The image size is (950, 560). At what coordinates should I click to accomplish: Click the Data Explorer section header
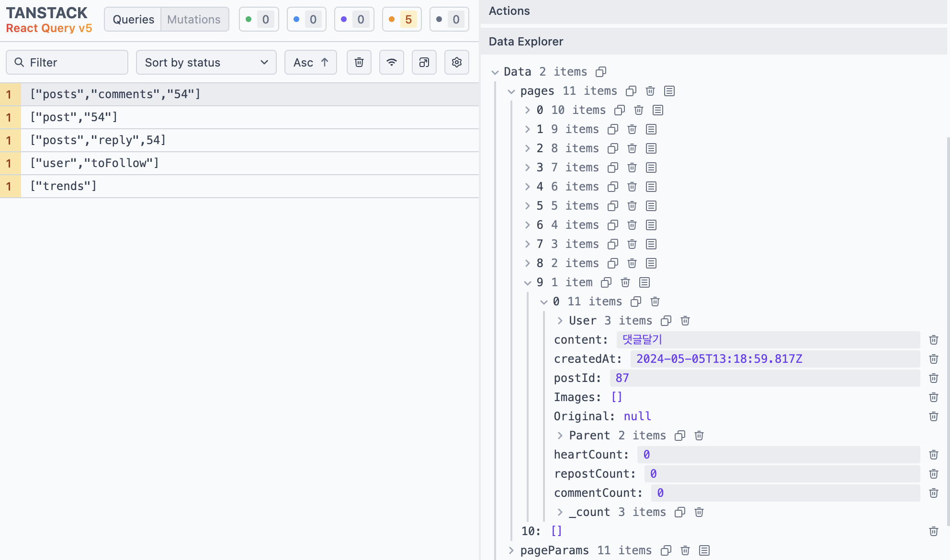point(713,42)
